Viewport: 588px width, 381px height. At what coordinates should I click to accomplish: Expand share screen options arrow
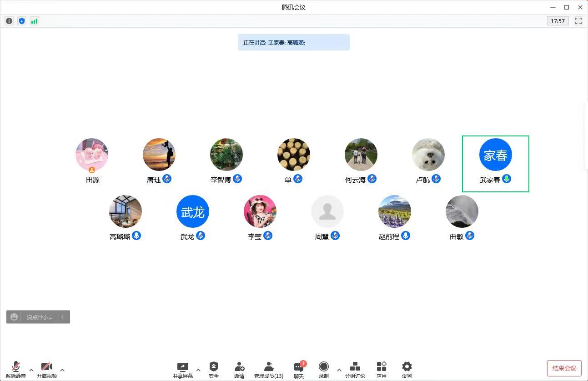(x=198, y=370)
